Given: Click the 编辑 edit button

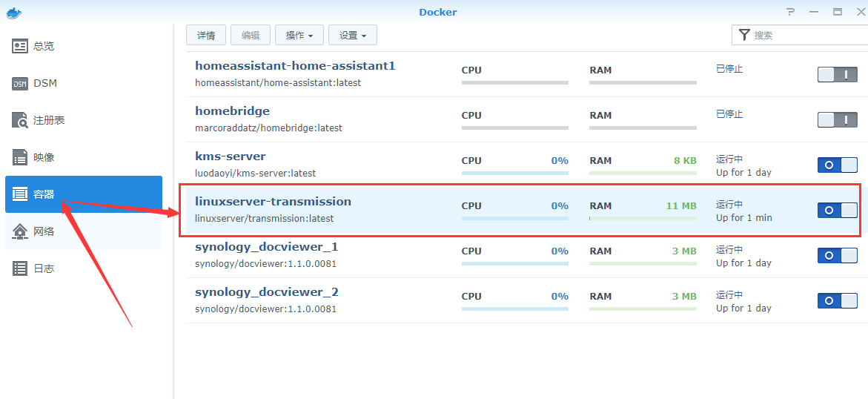Looking at the screenshot, I should 251,35.
